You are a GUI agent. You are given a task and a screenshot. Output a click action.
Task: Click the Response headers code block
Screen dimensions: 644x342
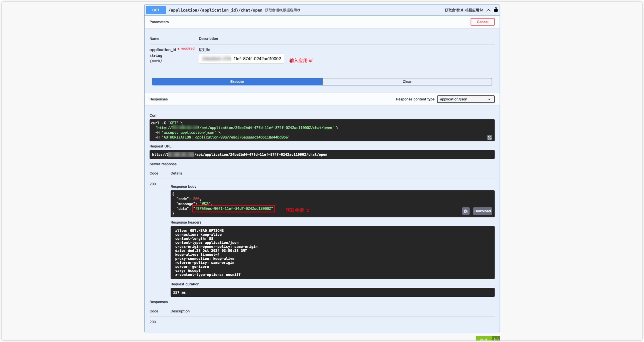tap(332, 252)
